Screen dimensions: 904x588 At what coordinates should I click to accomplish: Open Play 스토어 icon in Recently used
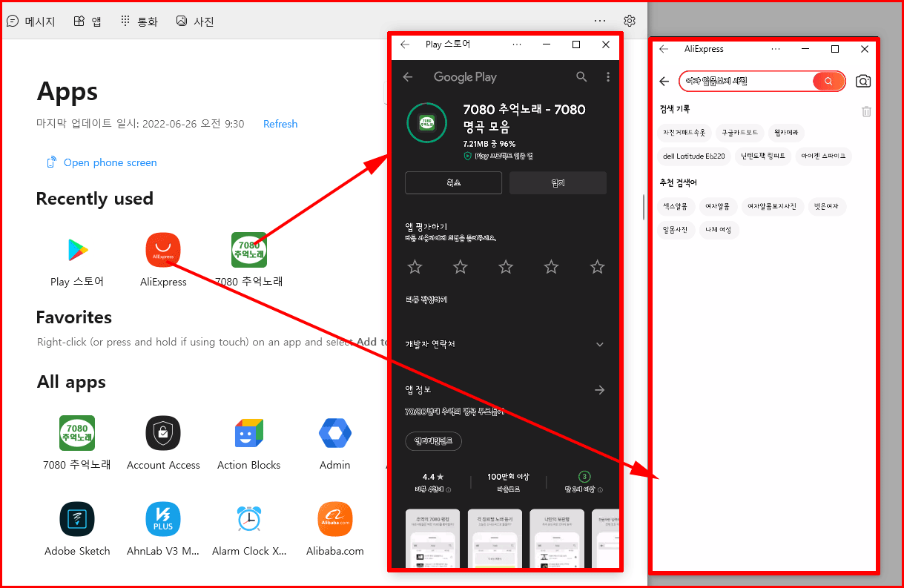[x=77, y=250]
